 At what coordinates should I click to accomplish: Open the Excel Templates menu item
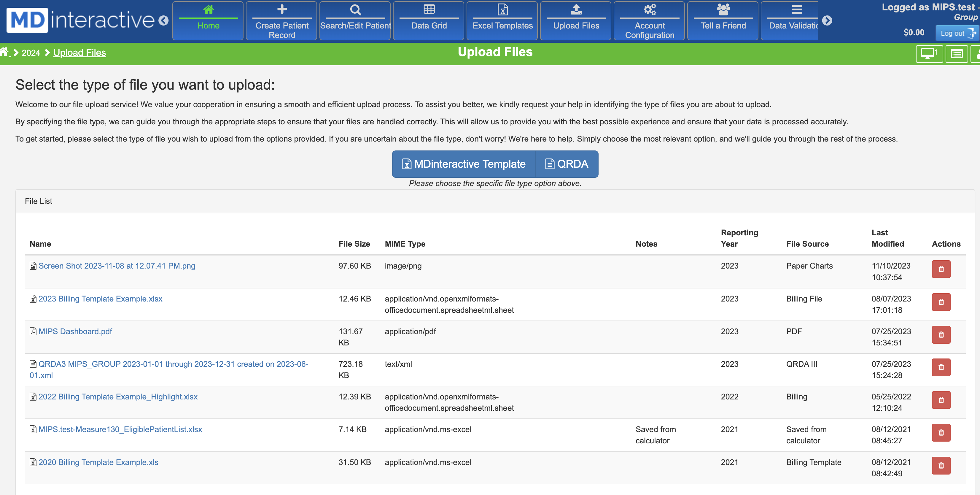click(x=502, y=20)
